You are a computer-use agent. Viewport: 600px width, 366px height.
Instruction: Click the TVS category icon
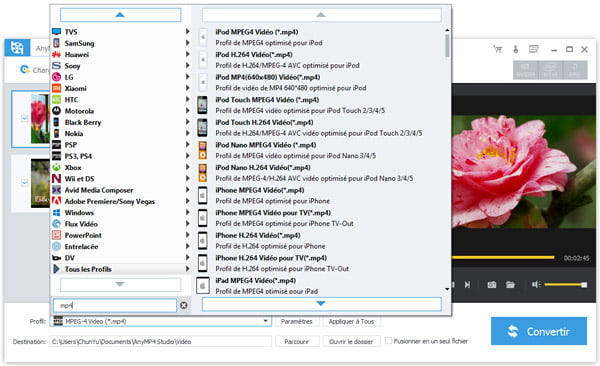[x=57, y=31]
